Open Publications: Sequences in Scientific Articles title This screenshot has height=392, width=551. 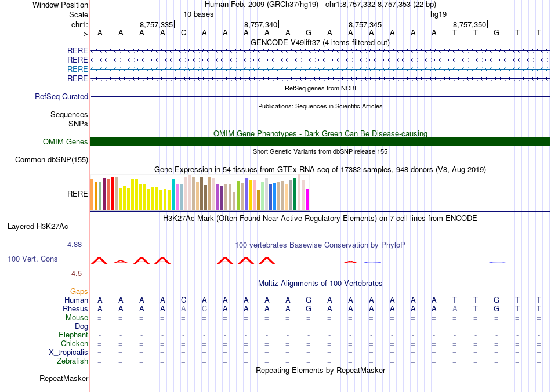(320, 106)
